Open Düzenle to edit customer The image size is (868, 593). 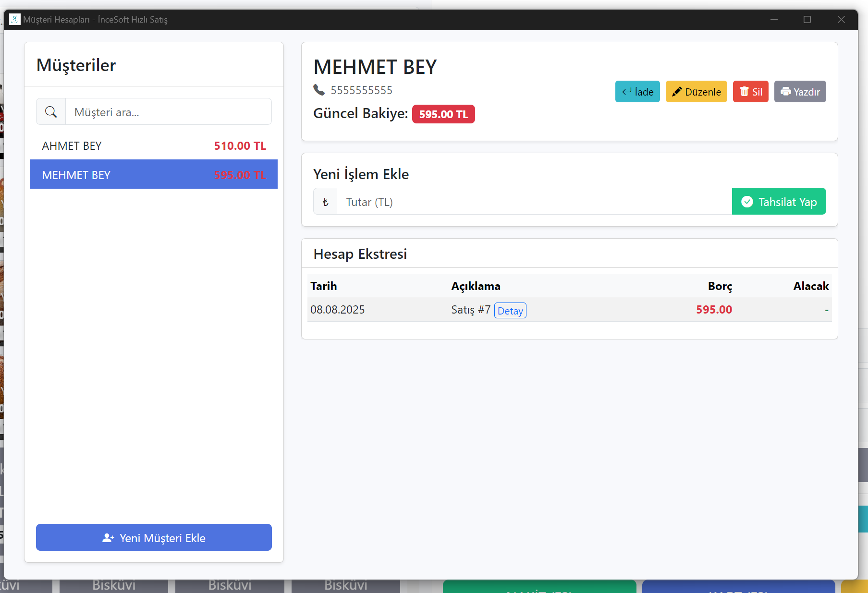coord(696,92)
